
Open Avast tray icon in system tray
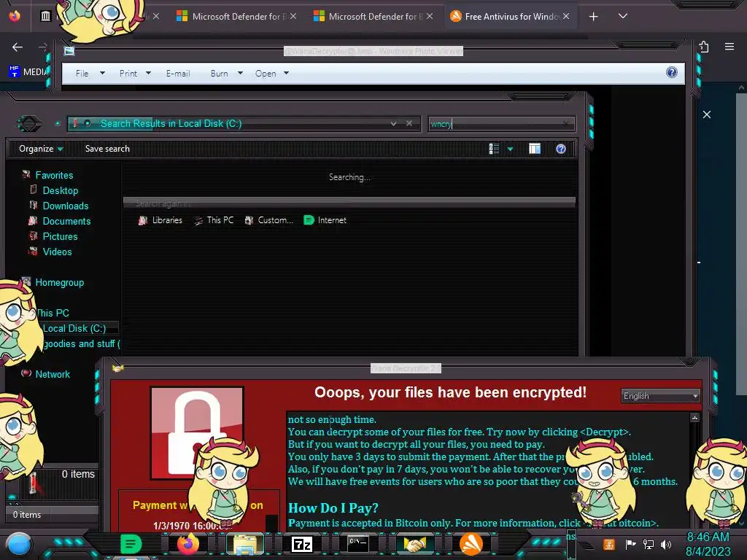[x=609, y=544]
